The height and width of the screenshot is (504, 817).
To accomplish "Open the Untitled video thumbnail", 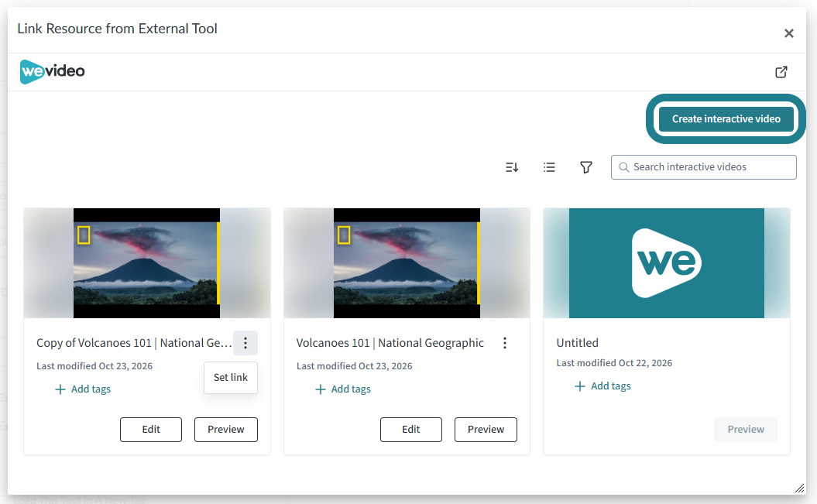I will click(x=667, y=263).
